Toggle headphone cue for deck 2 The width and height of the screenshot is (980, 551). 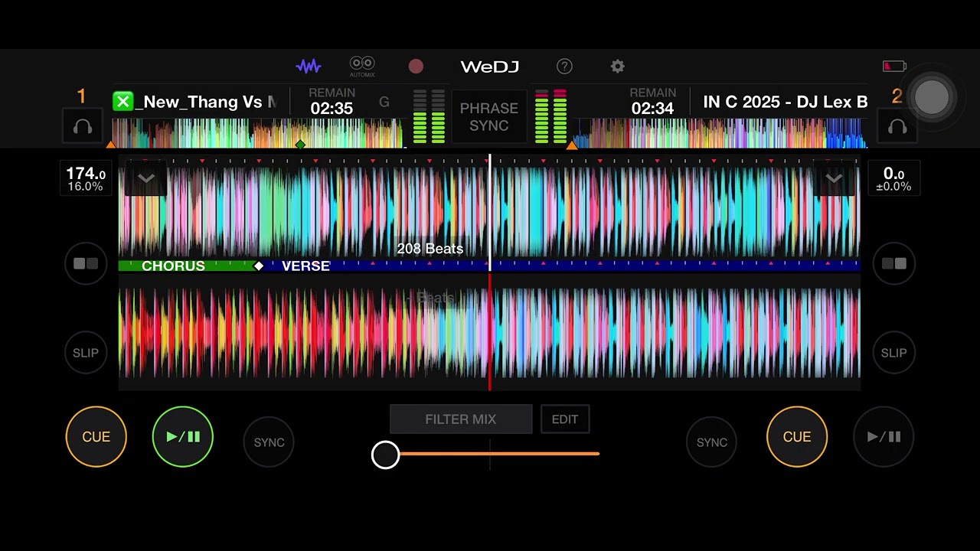[897, 126]
